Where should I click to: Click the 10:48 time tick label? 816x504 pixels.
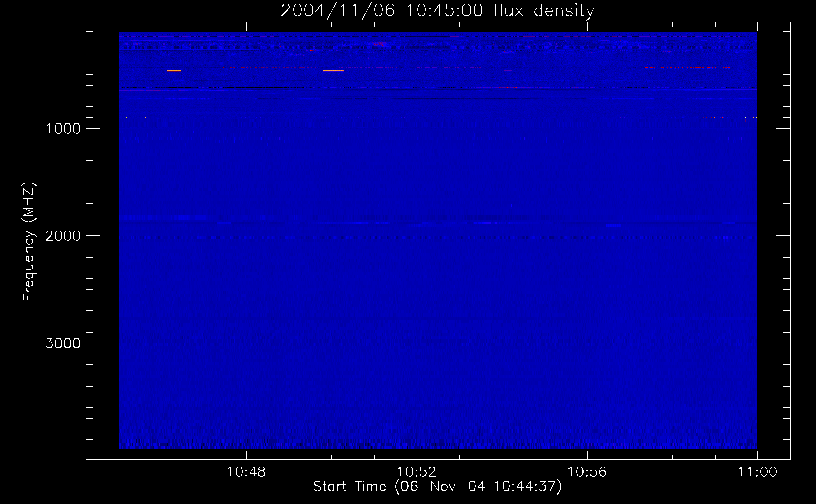point(246,472)
